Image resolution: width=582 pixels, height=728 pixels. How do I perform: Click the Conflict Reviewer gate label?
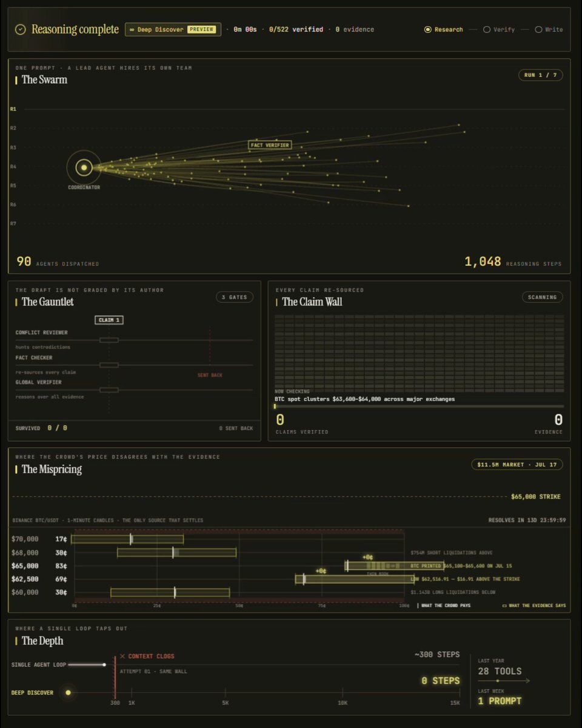coord(42,332)
